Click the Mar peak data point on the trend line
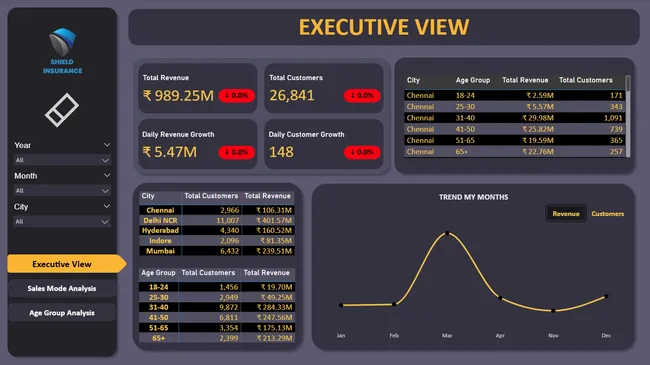This screenshot has height=365, width=650. coord(447,233)
